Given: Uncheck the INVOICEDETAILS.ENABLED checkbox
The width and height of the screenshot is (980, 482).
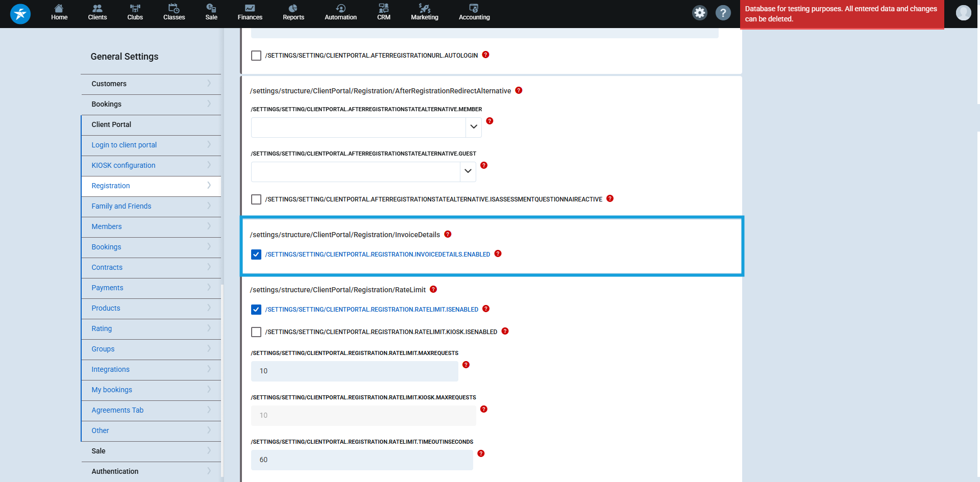Looking at the screenshot, I should pos(256,255).
